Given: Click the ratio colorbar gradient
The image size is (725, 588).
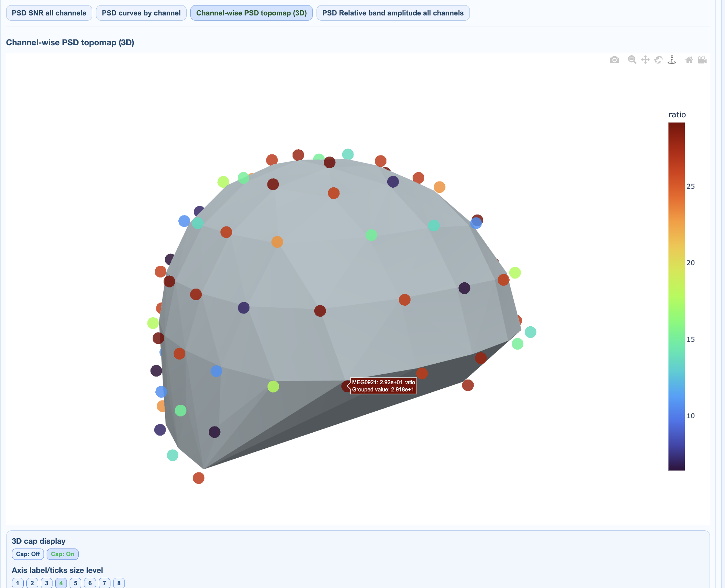Looking at the screenshot, I should pos(676,296).
